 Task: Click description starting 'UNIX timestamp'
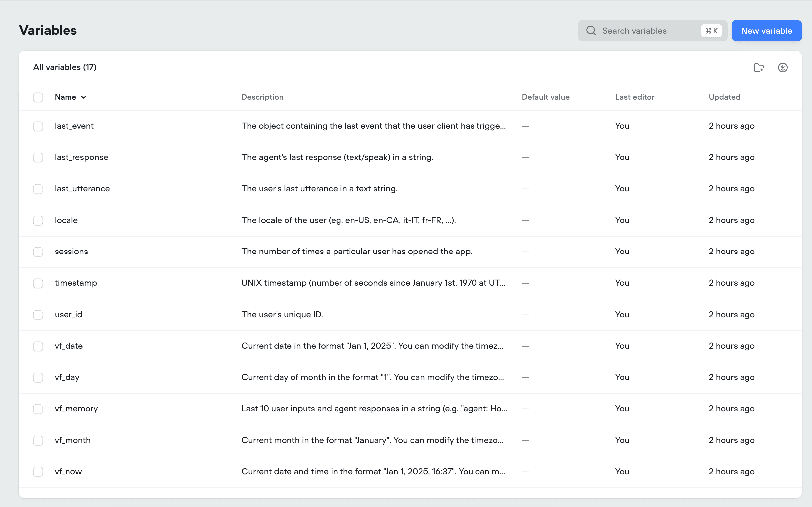(373, 283)
